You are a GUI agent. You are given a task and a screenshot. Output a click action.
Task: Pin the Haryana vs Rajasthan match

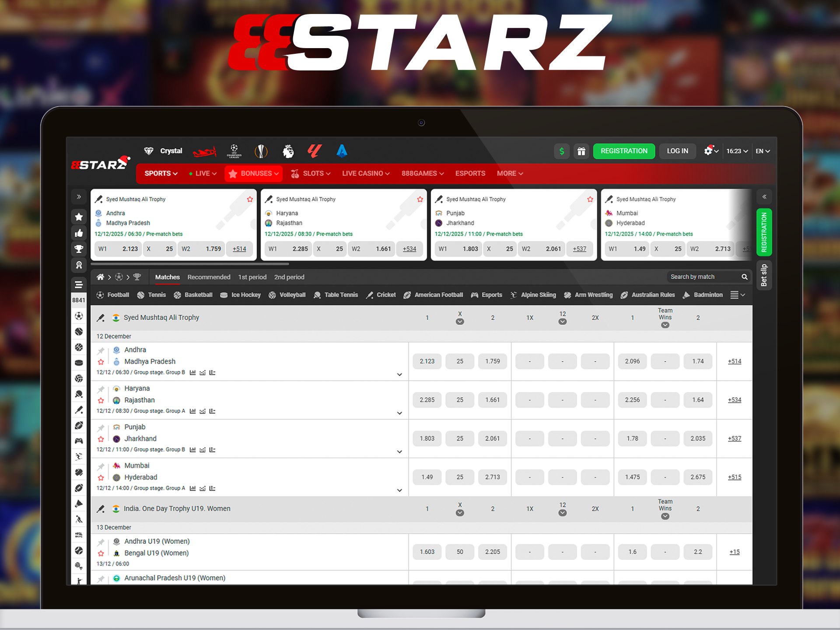(x=101, y=389)
